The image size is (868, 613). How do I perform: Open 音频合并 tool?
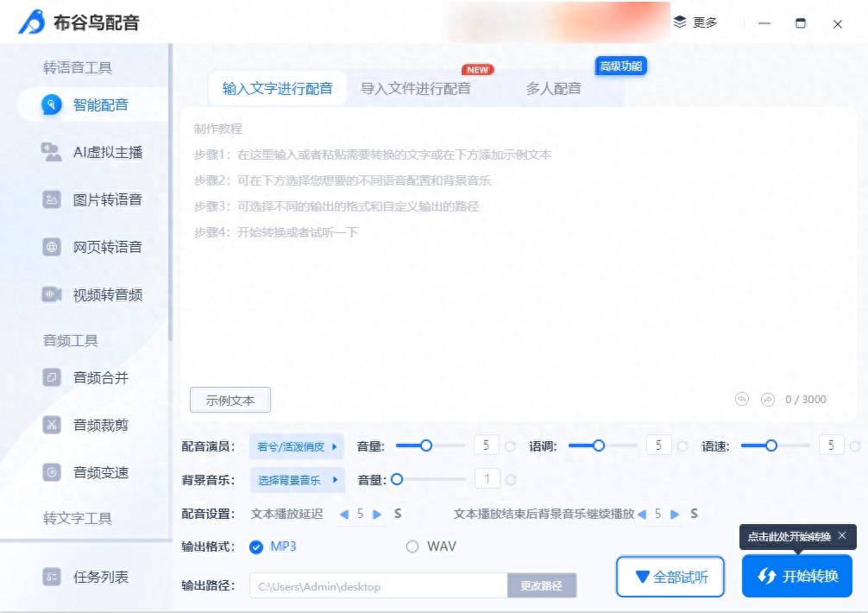86,377
